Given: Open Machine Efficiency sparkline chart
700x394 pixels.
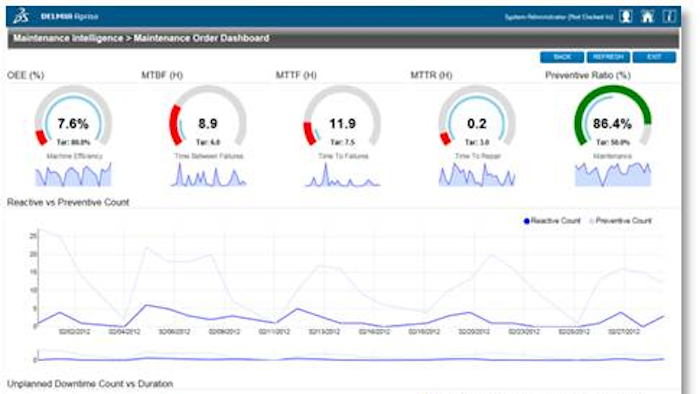Looking at the screenshot, I should click(73, 174).
